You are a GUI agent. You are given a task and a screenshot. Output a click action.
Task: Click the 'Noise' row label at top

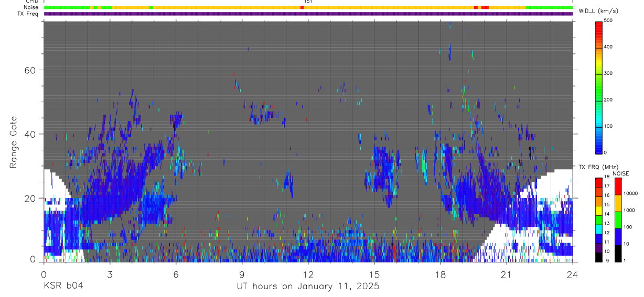pos(32,7)
